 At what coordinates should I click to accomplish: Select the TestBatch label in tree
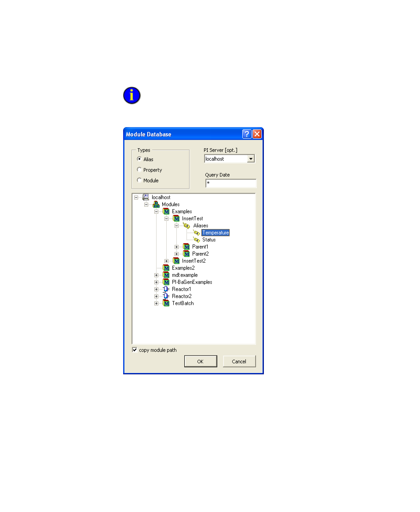183,304
